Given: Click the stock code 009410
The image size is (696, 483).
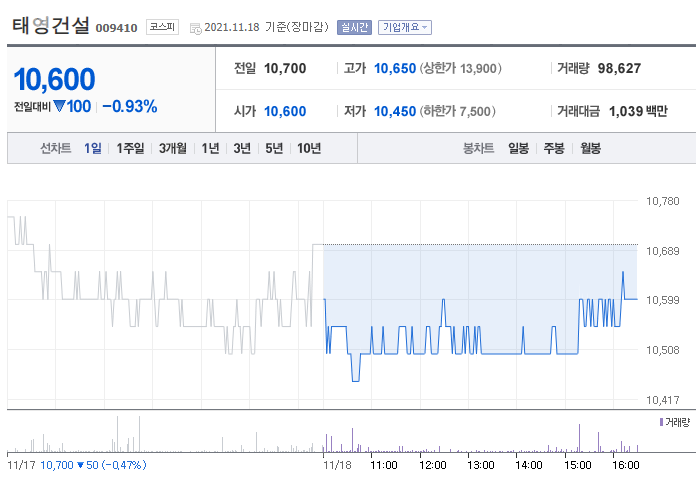Looking at the screenshot, I should [116, 28].
